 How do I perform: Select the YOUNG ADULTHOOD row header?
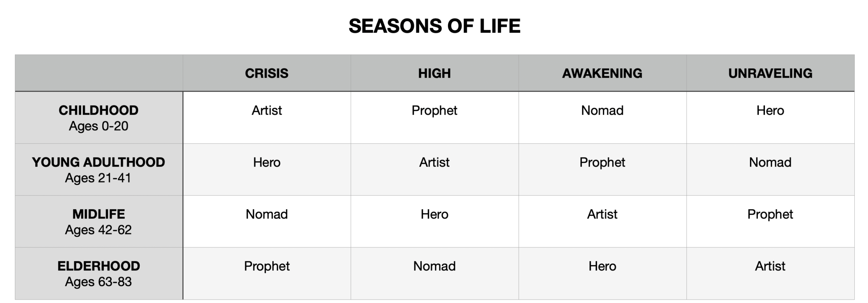tap(99, 170)
